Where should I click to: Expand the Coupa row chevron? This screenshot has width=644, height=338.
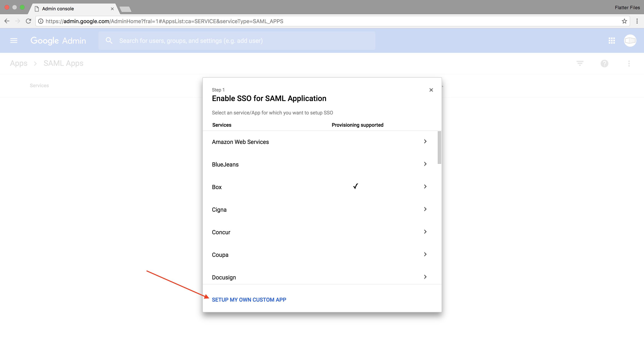(425, 254)
